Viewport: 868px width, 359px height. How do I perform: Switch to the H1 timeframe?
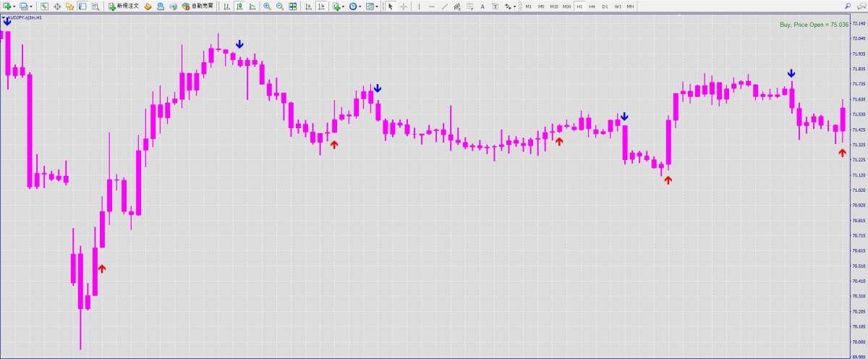click(x=579, y=7)
